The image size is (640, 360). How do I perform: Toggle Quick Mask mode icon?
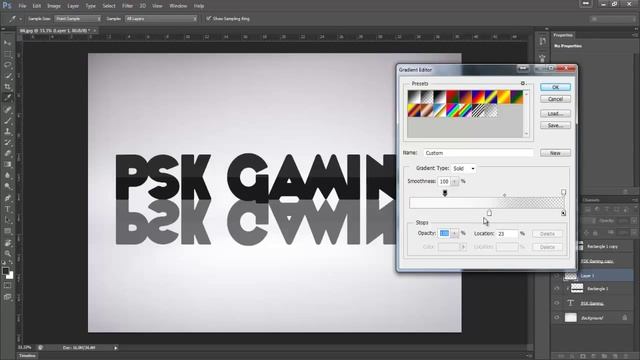click(7, 286)
